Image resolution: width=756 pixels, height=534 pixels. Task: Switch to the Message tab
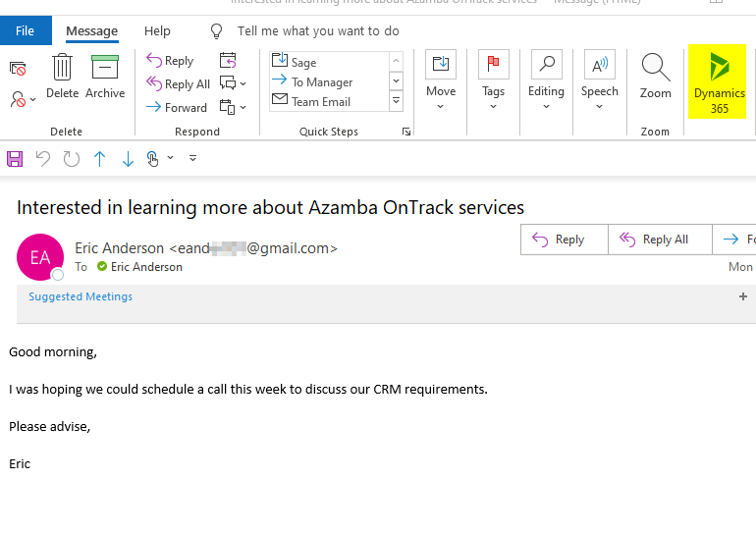pos(91,31)
